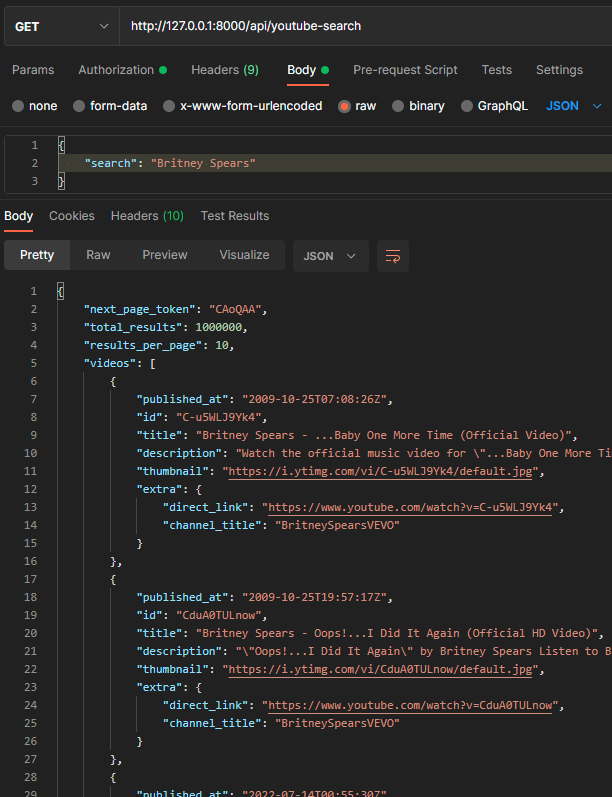Screen dimensions: 612x797
Task: Click the "extra" key on line 12
Action: 160,489
